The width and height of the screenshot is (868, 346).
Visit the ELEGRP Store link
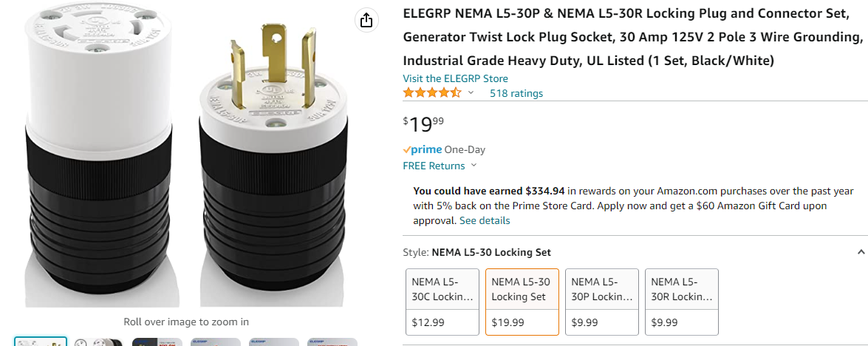pos(455,78)
